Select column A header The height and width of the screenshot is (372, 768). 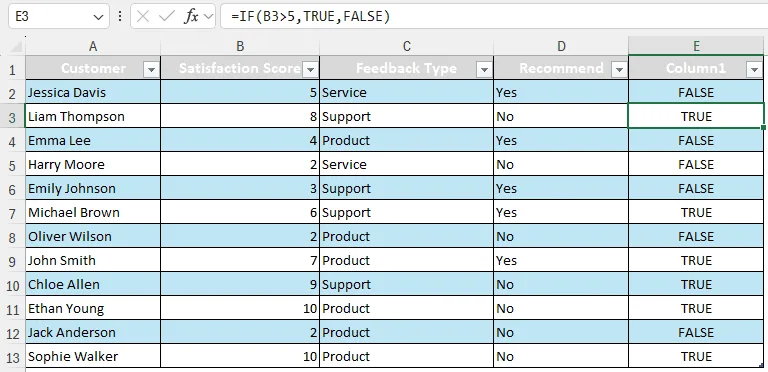pos(93,46)
